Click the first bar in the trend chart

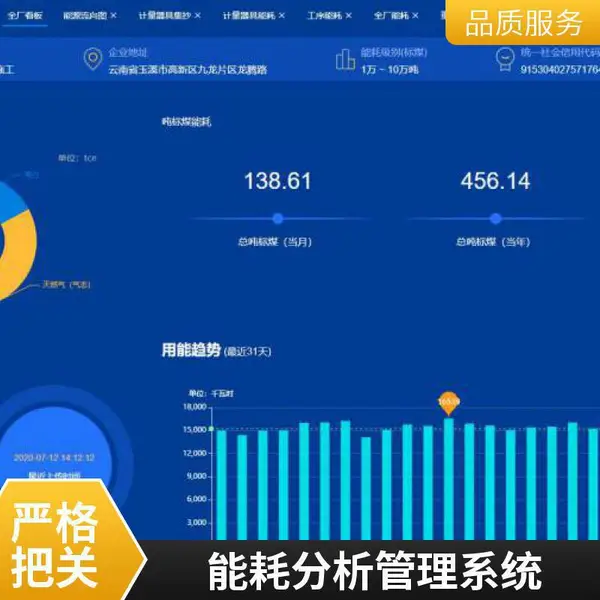coord(222,485)
